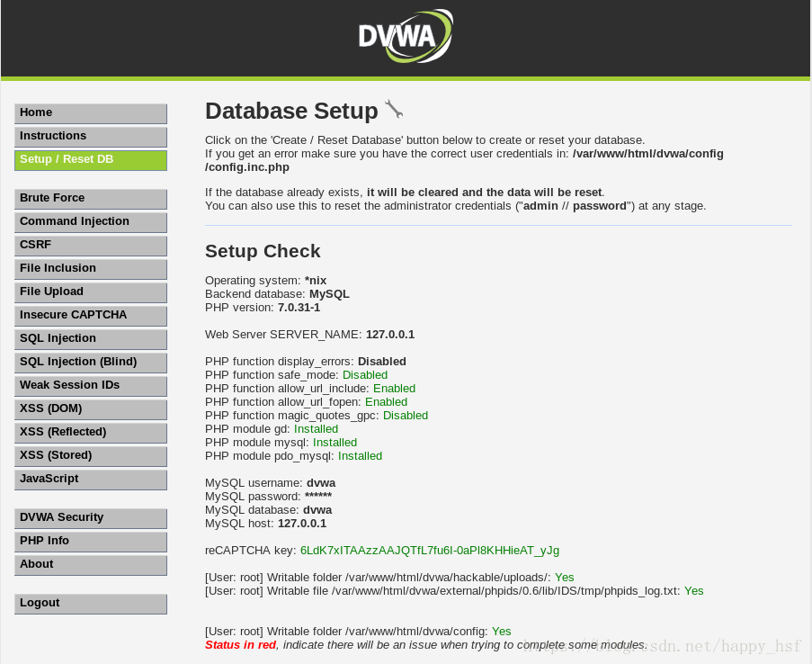
Task: Click the Database Setup heading
Action: pyautogui.click(x=291, y=111)
